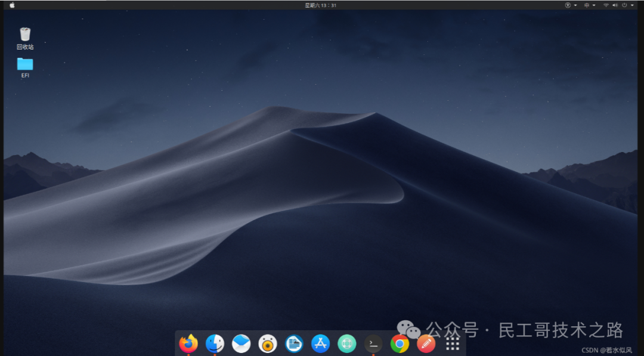Open the 中 input method indicator

587,5
